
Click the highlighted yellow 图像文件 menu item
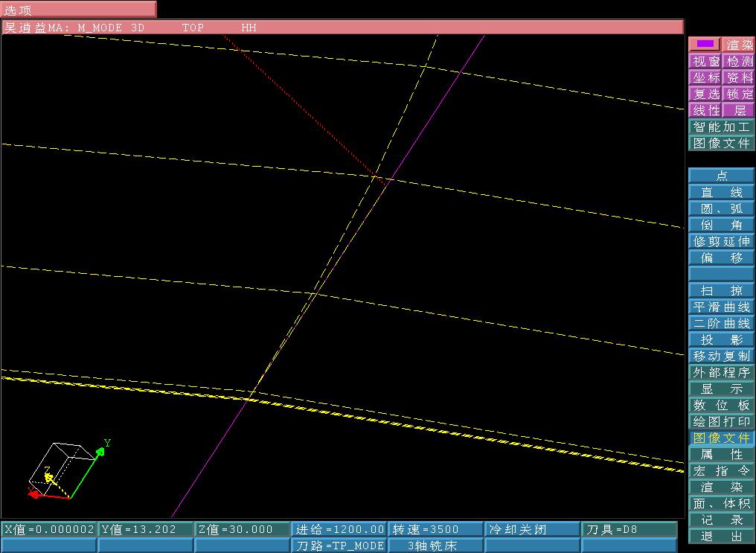click(722, 438)
